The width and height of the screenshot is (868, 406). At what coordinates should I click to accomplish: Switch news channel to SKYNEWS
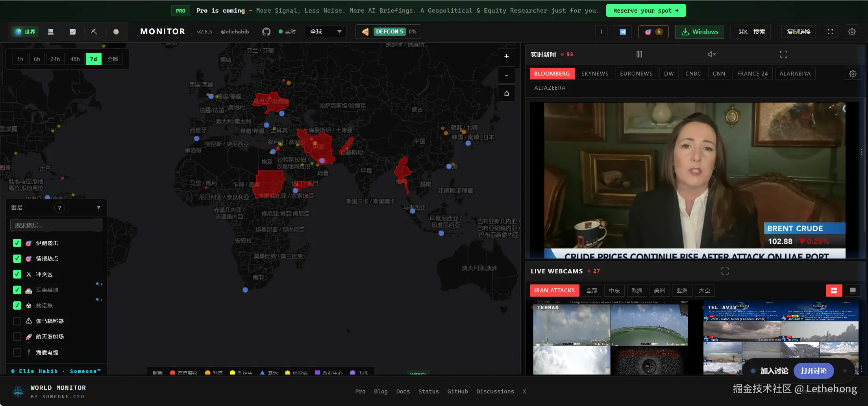pyautogui.click(x=595, y=74)
